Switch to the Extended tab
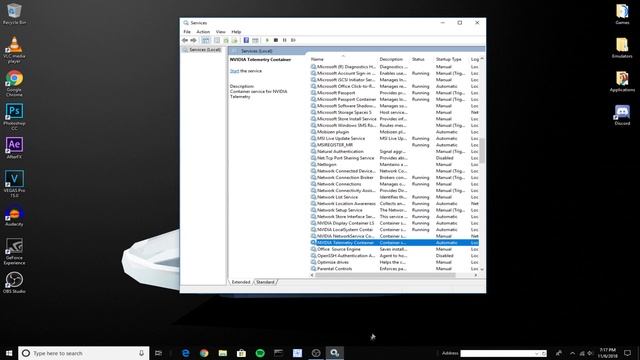This screenshot has width=640, height=360. point(241,282)
